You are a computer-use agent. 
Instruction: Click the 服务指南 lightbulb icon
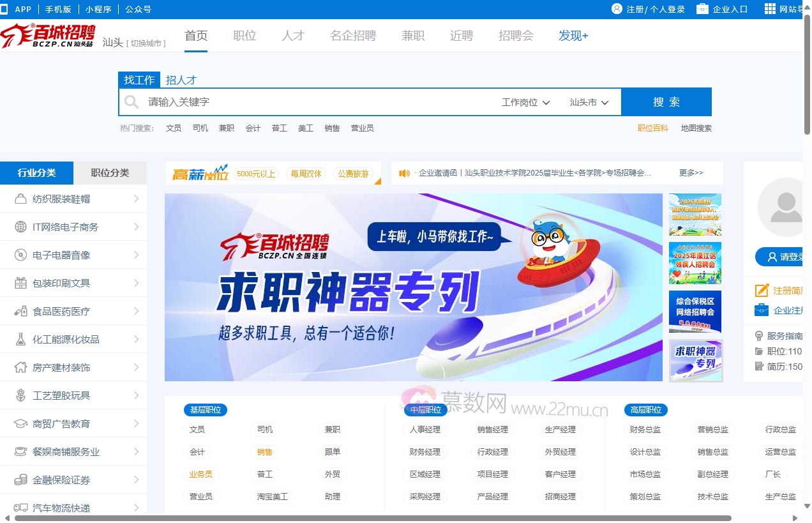758,335
